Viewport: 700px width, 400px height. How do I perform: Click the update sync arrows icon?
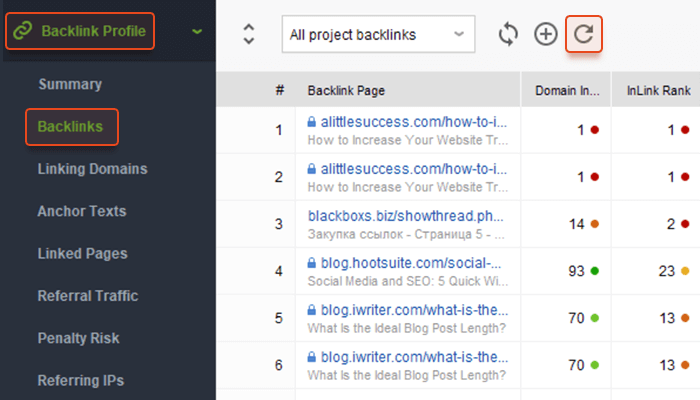pyautogui.click(x=508, y=34)
